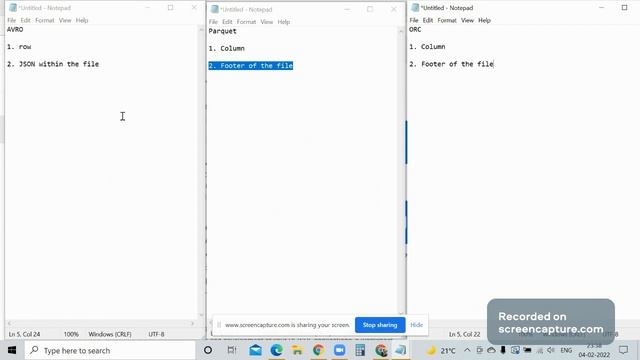
Task: Open the clock showing 04-02-2022
Action: 594,351
